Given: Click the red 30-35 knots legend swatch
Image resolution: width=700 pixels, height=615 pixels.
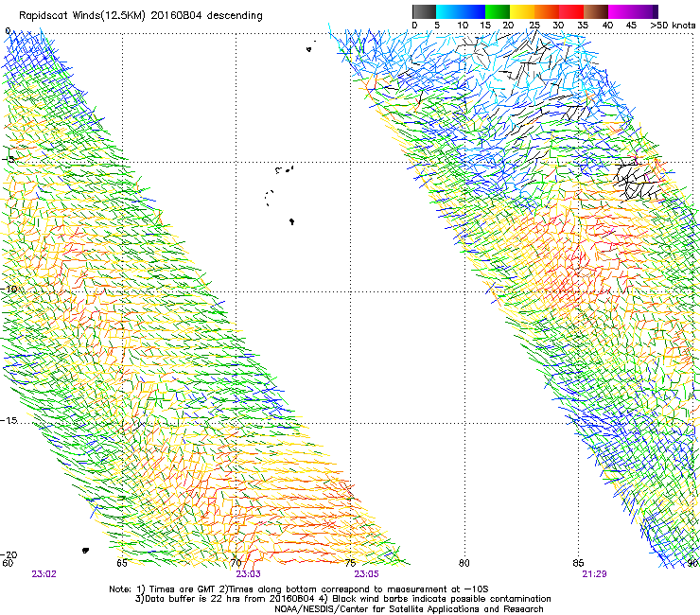Looking at the screenshot, I should 571,11.
